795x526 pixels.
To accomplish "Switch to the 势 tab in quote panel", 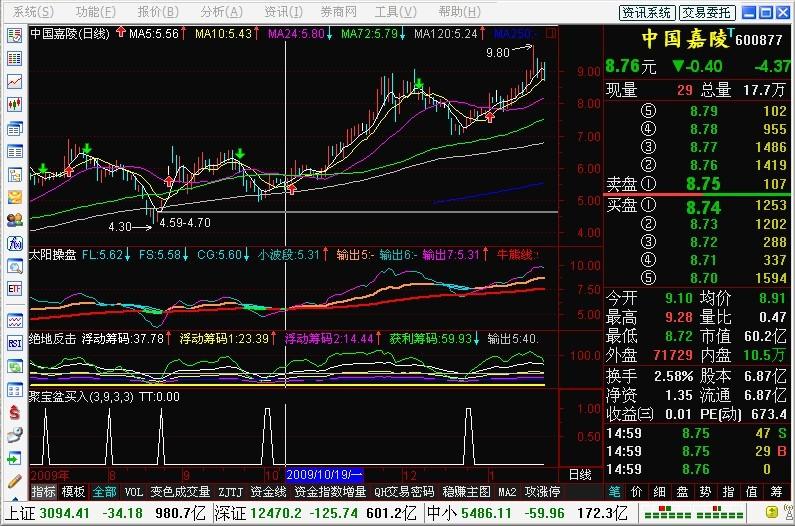I will coord(705,492).
